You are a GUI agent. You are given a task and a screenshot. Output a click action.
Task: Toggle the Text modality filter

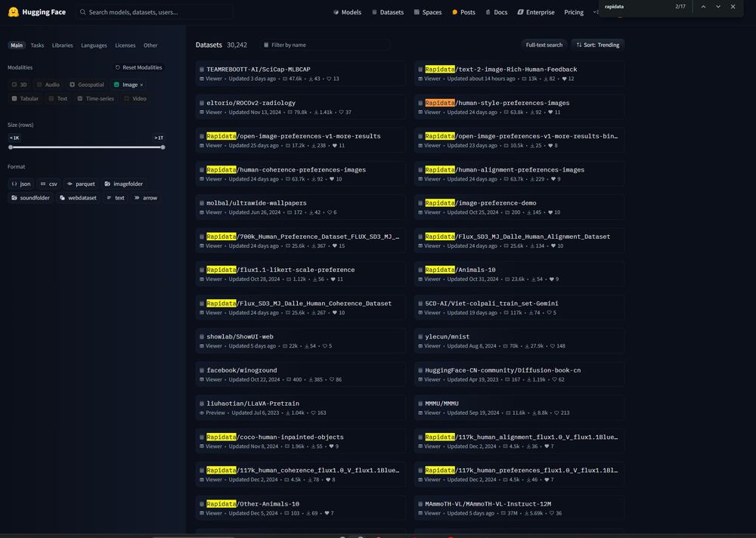click(x=58, y=99)
